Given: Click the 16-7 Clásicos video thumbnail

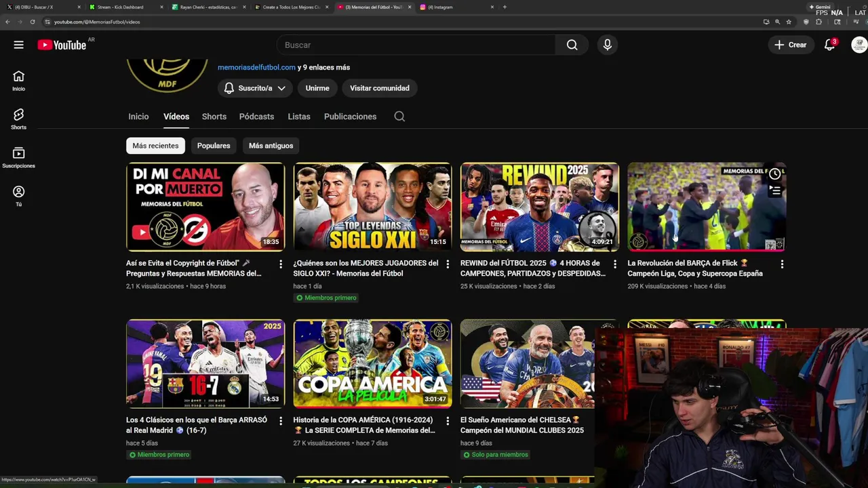Looking at the screenshot, I should 205,364.
